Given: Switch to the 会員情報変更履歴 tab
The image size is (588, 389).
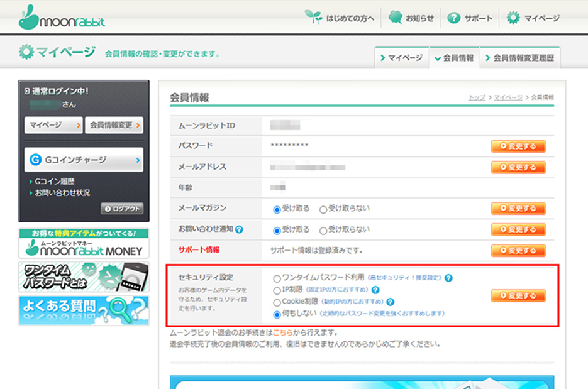Looking at the screenshot, I should (x=523, y=56).
